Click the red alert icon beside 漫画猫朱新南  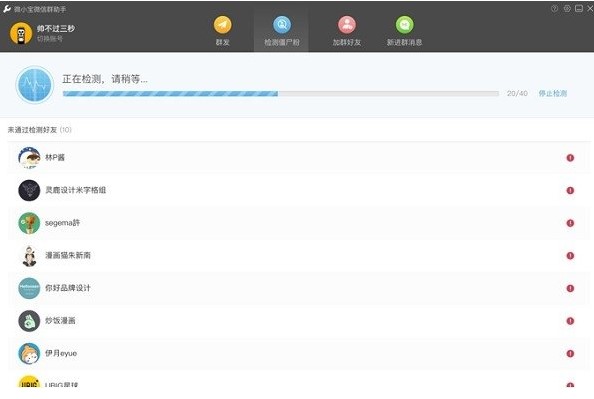[570, 255]
